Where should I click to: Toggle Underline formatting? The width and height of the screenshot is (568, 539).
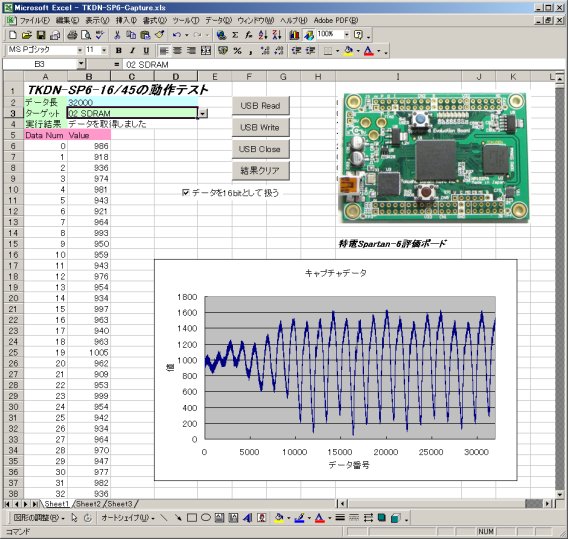click(x=146, y=51)
